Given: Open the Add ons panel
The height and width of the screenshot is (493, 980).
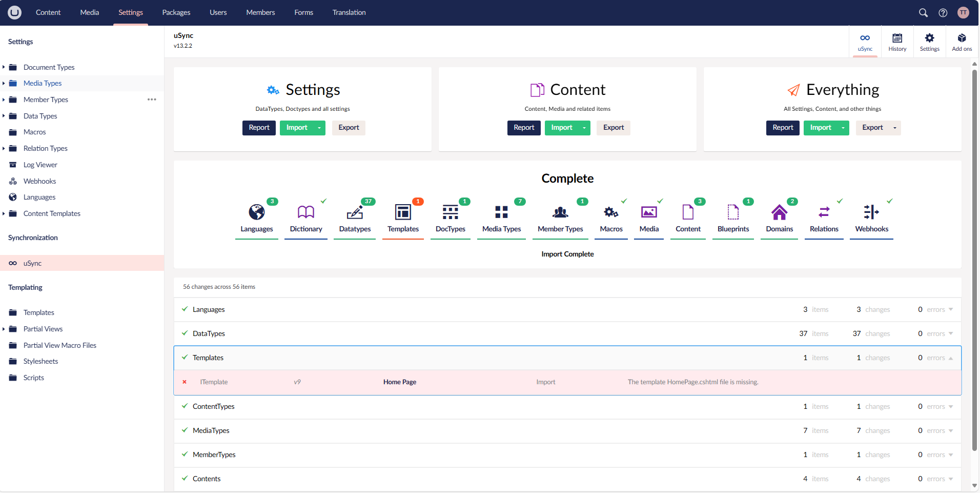Looking at the screenshot, I should pos(962,42).
